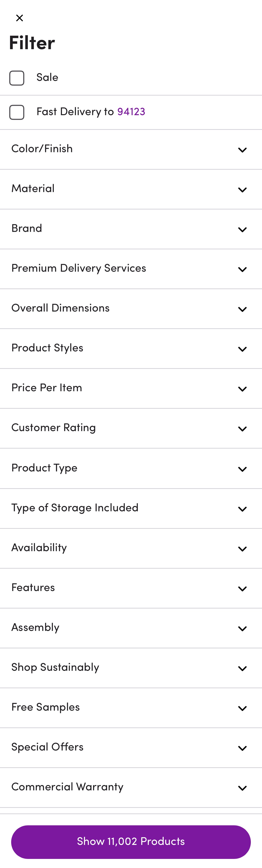Open the Availability section
Viewport: 262px width, 868px height.
tap(131, 548)
